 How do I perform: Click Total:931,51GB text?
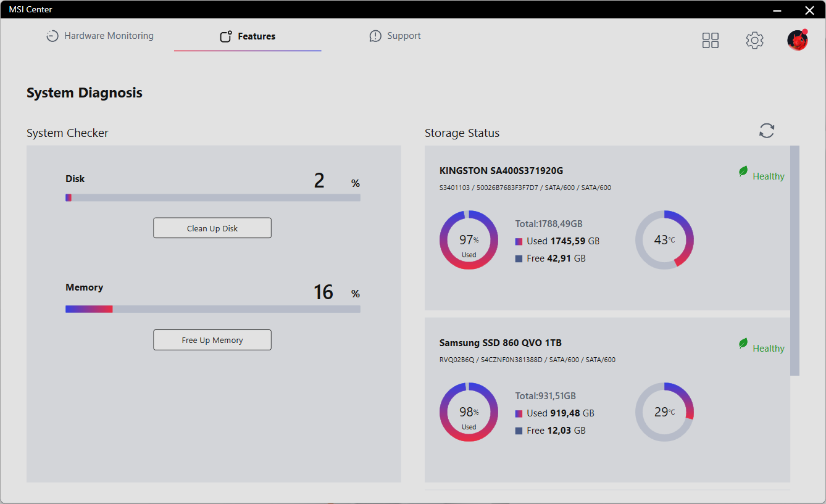tap(546, 396)
